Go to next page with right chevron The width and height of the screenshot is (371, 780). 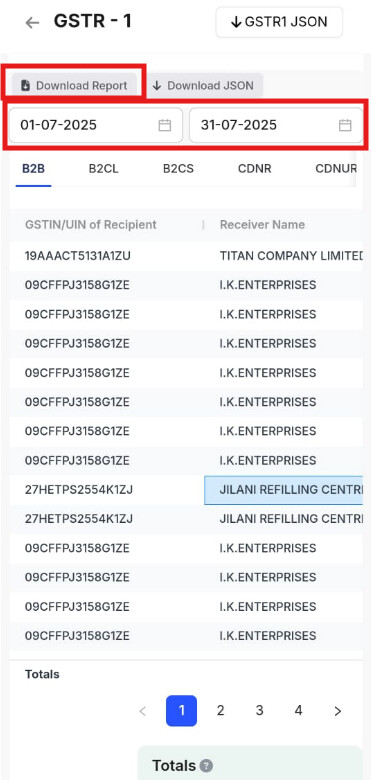[338, 711]
